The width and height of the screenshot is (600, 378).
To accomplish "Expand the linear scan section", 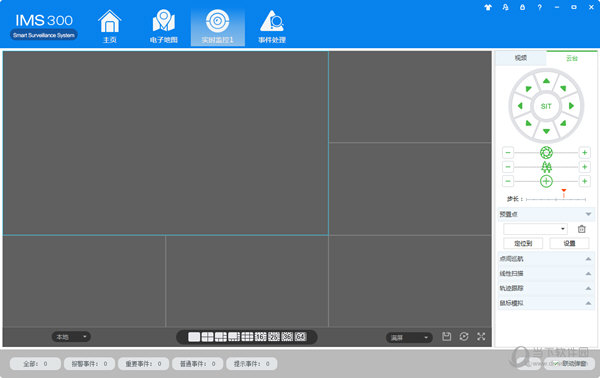I will tap(546, 274).
